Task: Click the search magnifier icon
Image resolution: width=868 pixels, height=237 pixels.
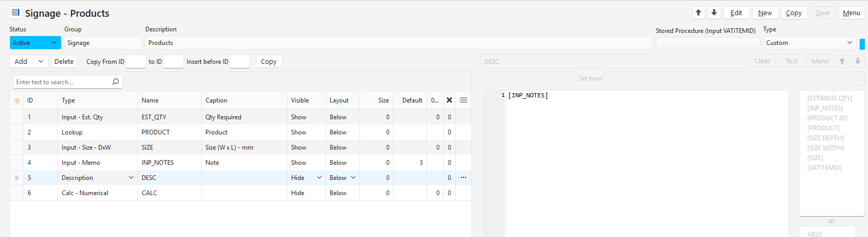Action: click(115, 82)
